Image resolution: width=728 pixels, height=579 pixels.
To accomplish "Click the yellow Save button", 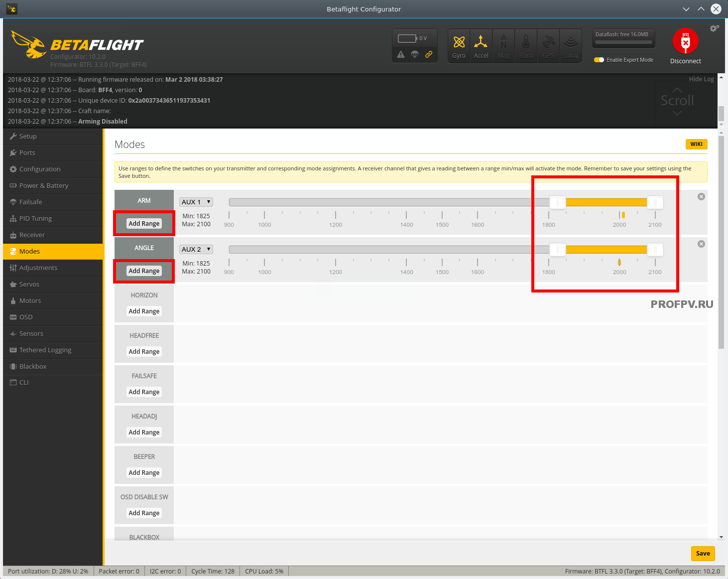I will coord(703,553).
